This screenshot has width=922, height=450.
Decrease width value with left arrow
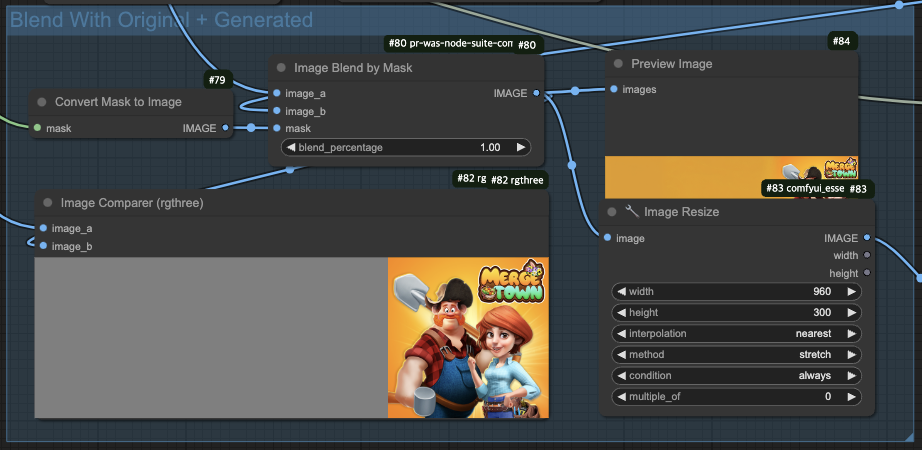pos(621,291)
